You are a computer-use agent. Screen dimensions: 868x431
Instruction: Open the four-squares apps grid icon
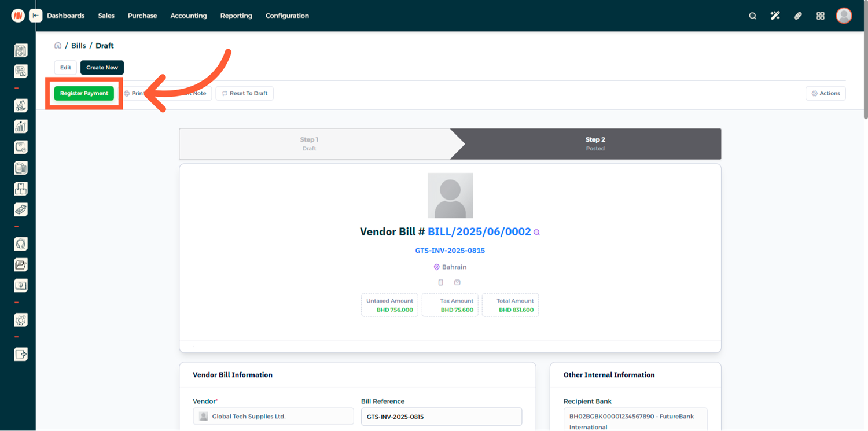[x=820, y=16]
